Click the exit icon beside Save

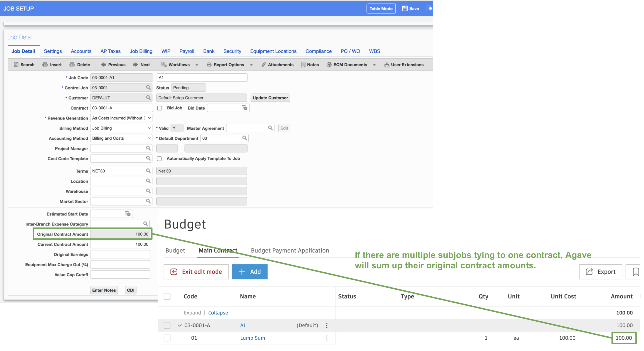[x=429, y=9]
